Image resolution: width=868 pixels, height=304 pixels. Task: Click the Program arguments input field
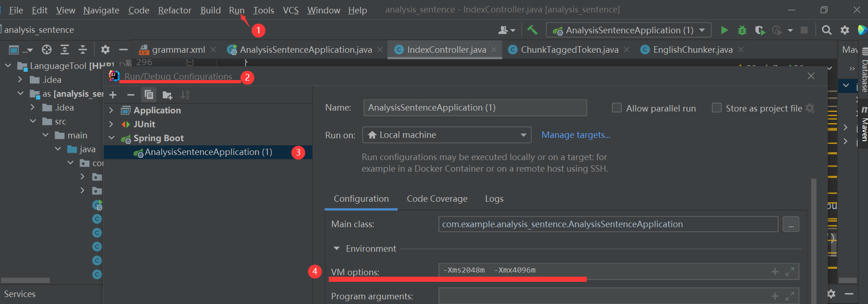click(601, 296)
